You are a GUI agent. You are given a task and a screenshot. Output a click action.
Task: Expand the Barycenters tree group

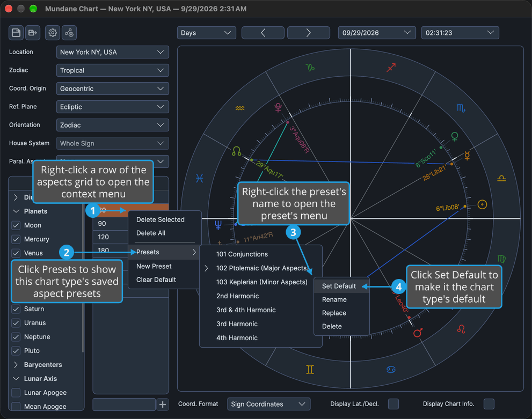click(x=16, y=365)
